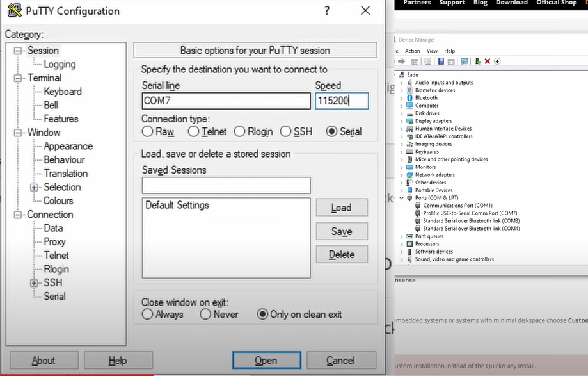Viewport: 588px width, 376px height.
Task: Collapse the Terminal category node
Action: coord(18,78)
